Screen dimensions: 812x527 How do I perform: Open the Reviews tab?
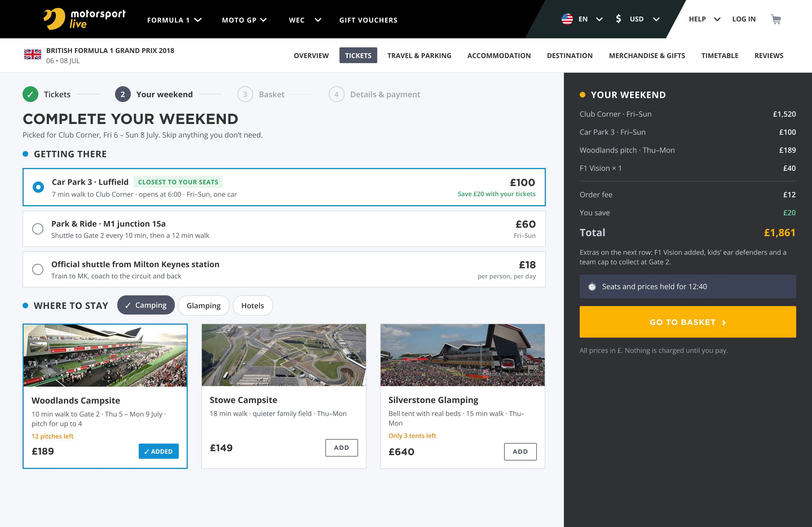pyautogui.click(x=769, y=56)
